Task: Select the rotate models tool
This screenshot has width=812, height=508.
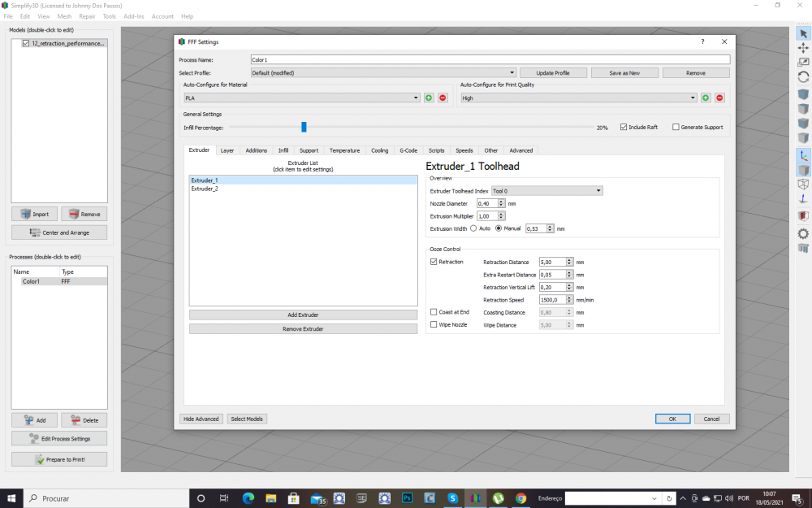Action: pos(803,76)
